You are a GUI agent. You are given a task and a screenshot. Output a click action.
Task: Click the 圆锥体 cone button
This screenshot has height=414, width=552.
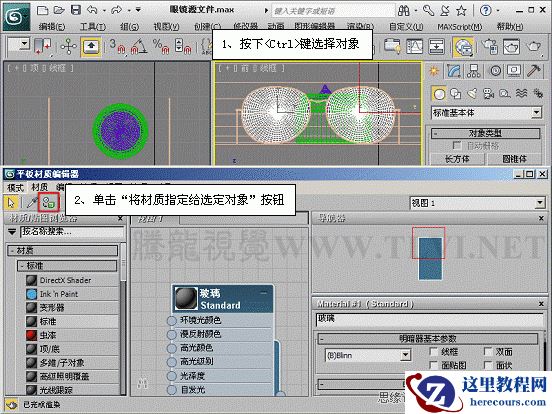tap(514, 159)
